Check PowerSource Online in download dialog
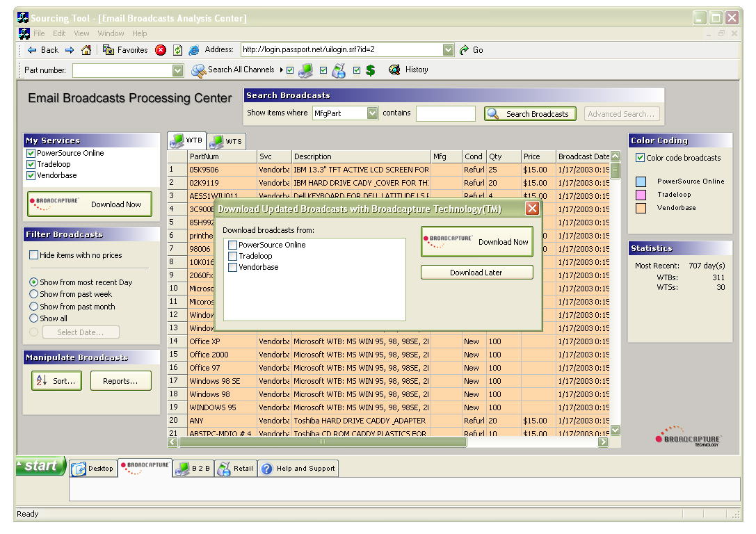The width and height of the screenshot is (756, 534). pos(232,245)
